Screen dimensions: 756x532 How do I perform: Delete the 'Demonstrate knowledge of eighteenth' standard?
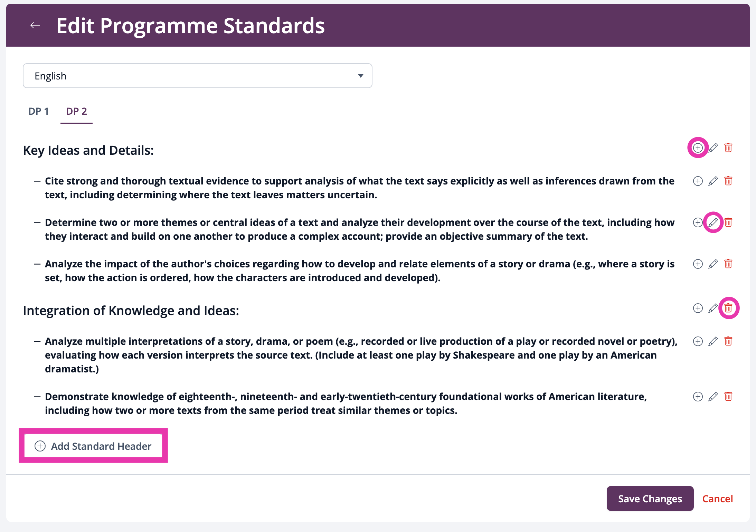point(728,397)
